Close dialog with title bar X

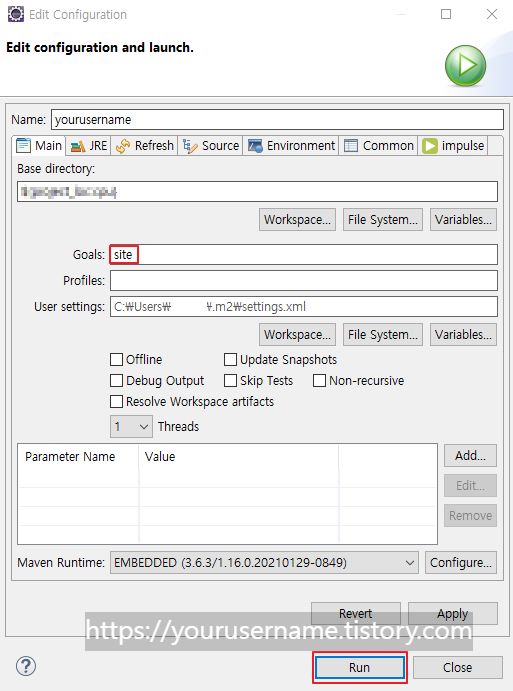point(492,14)
